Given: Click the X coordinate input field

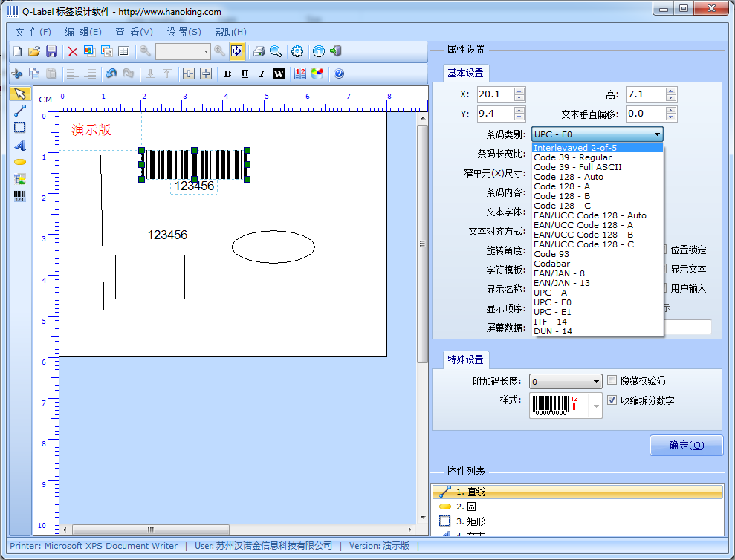Looking at the screenshot, I should [x=494, y=94].
